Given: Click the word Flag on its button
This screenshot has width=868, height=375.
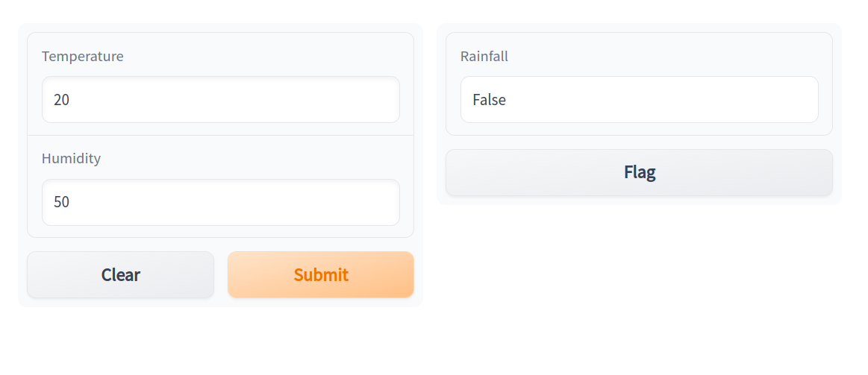Looking at the screenshot, I should (x=640, y=173).
